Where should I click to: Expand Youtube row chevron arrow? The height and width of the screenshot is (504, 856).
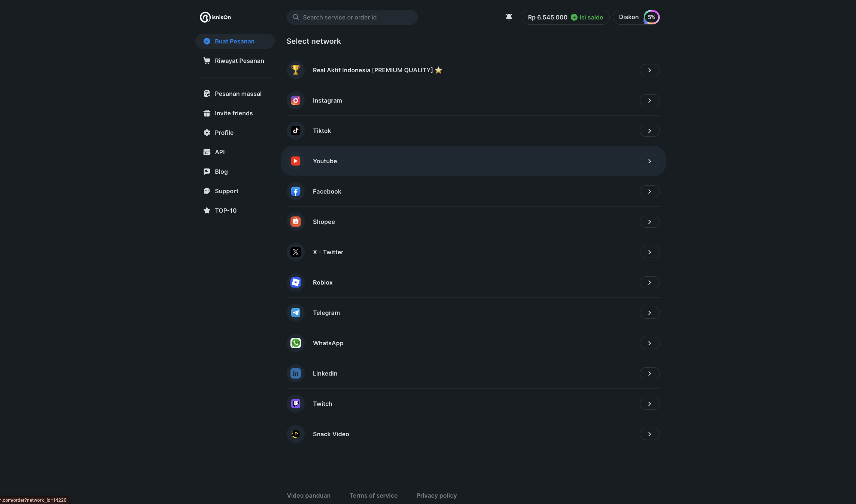(649, 161)
